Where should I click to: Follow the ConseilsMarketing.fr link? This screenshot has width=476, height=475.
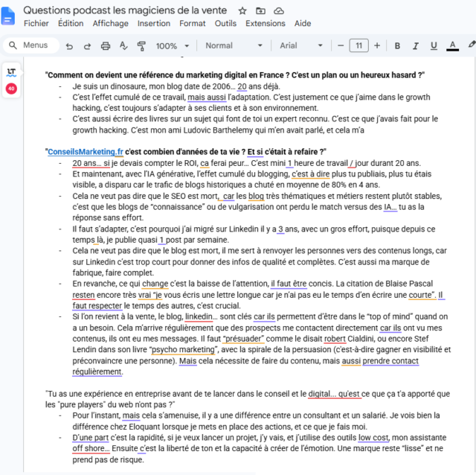pyautogui.click(x=86, y=152)
